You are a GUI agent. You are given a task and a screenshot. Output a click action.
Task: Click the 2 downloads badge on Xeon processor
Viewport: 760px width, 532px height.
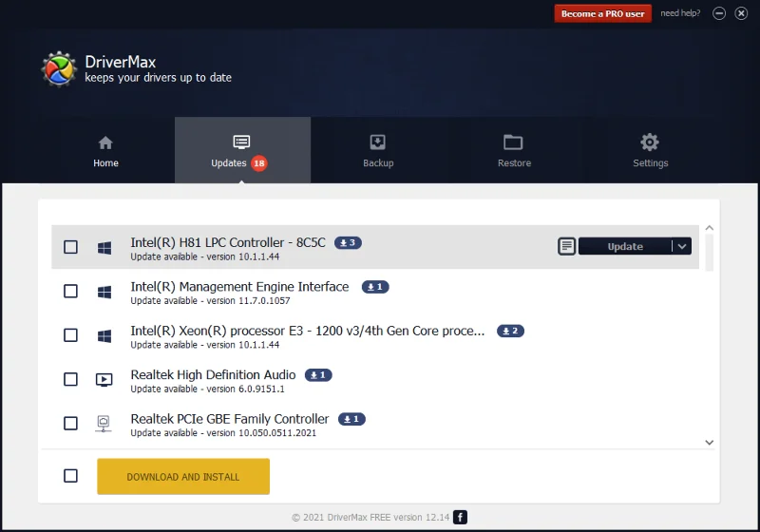pyautogui.click(x=510, y=331)
